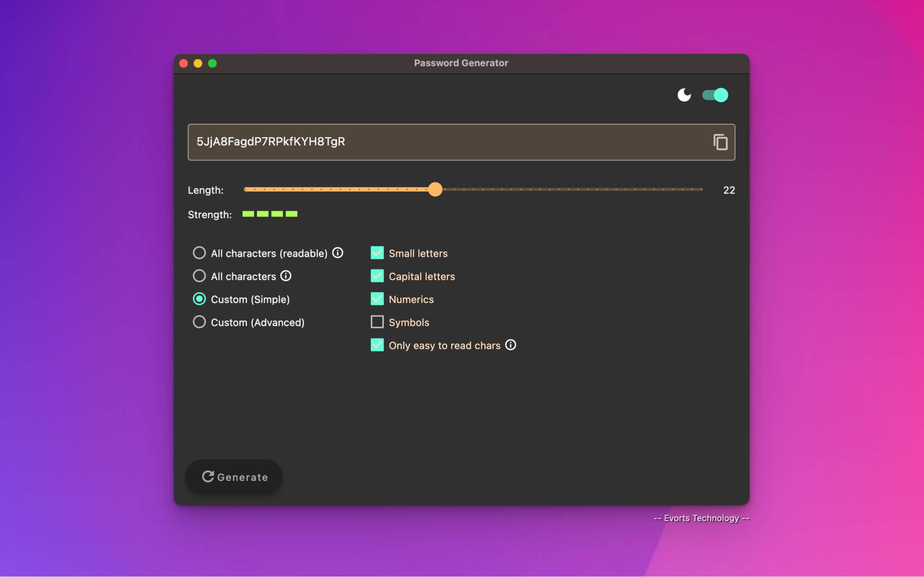The width and height of the screenshot is (924, 577).
Task: Click the moon dark mode icon
Action: tap(684, 95)
